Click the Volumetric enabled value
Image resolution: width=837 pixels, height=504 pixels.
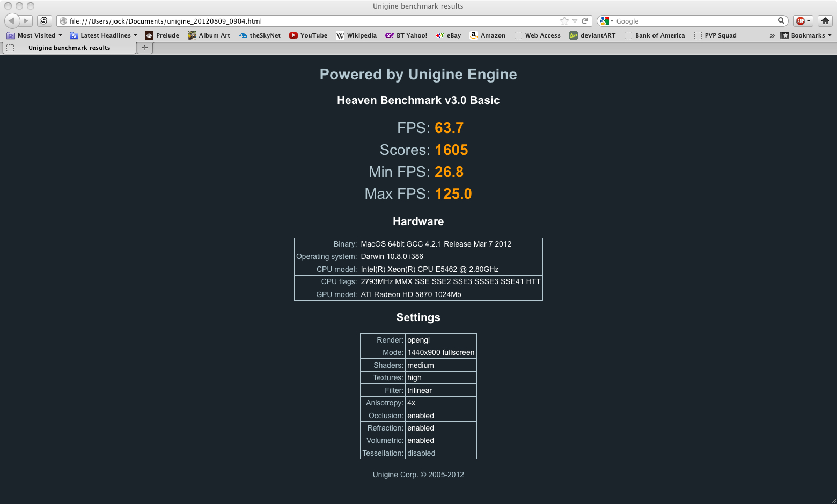[441, 440]
